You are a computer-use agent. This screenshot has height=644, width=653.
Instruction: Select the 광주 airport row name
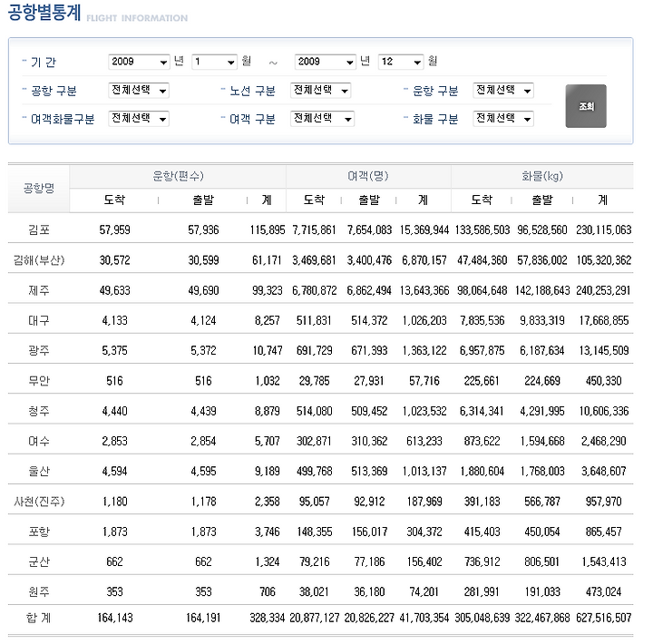click(x=39, y=350)
